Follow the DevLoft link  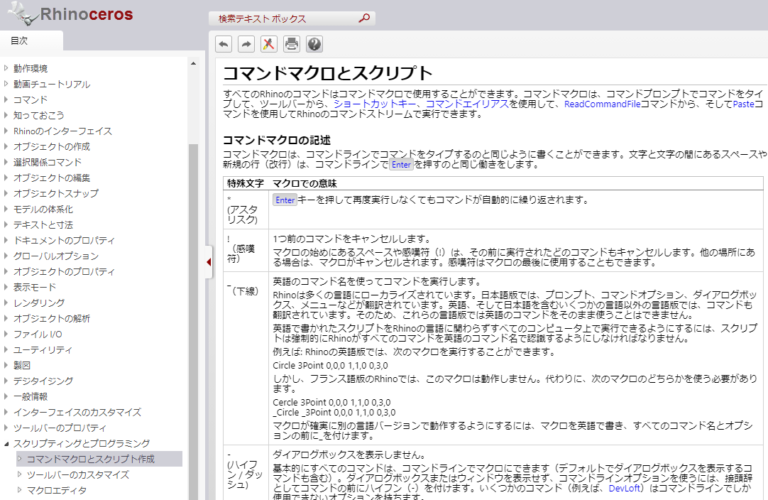coord(624,488)
